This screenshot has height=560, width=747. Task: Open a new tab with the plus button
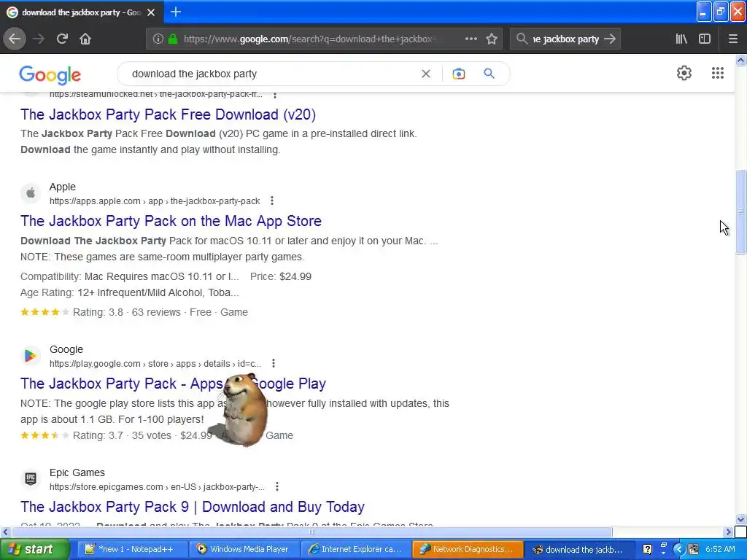[176, 12]
